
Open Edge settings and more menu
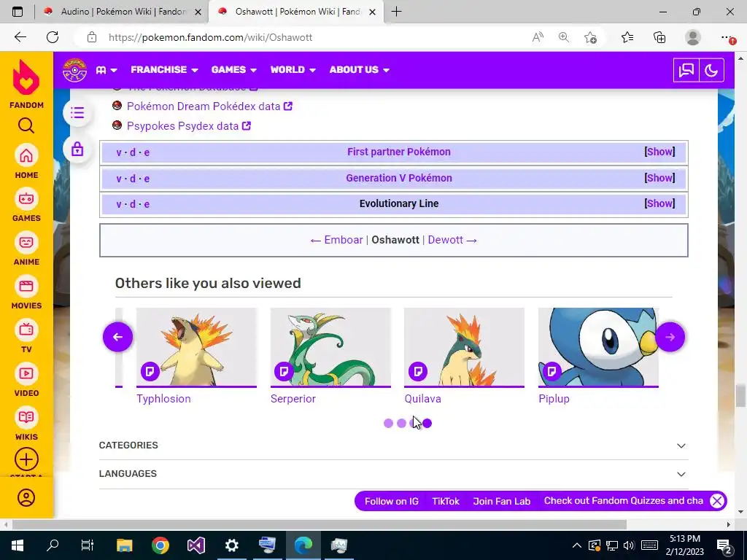[727, 37]
